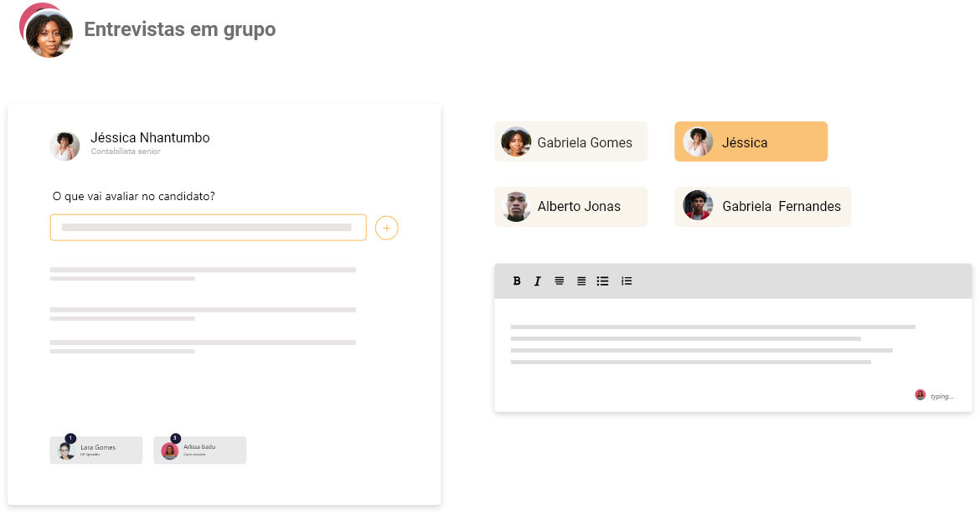
Task: Select center alignment in the editor toolbar
Action: (560, 281)
